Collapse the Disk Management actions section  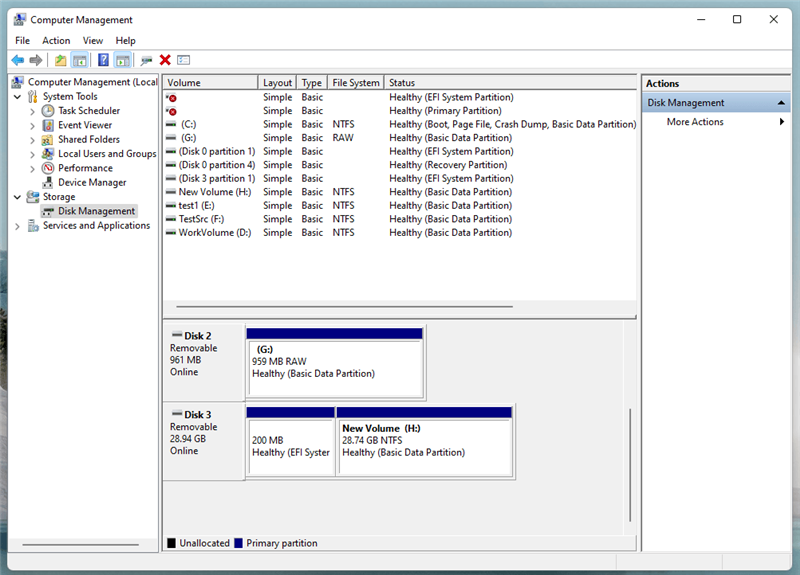pyautogui.click(x=781, y=103)
